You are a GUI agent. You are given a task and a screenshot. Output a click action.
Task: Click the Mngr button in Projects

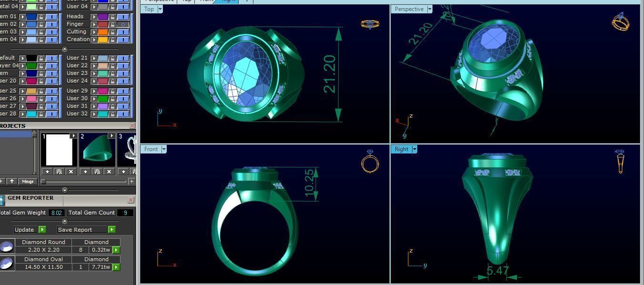point(28,181)
